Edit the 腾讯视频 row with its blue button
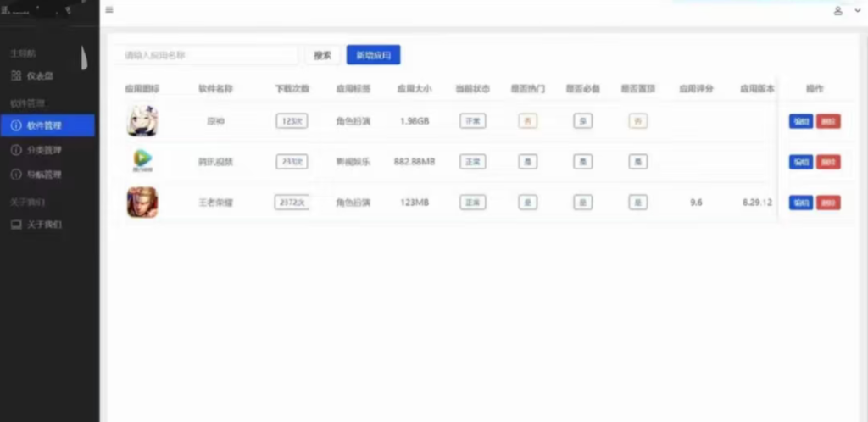868x422 pixels. 801,162
